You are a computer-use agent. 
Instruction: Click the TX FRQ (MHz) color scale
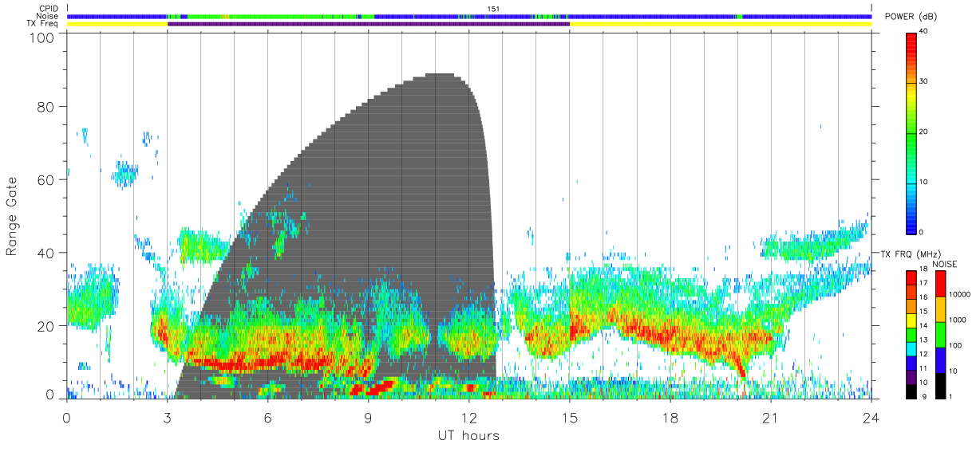coord(911,333)
